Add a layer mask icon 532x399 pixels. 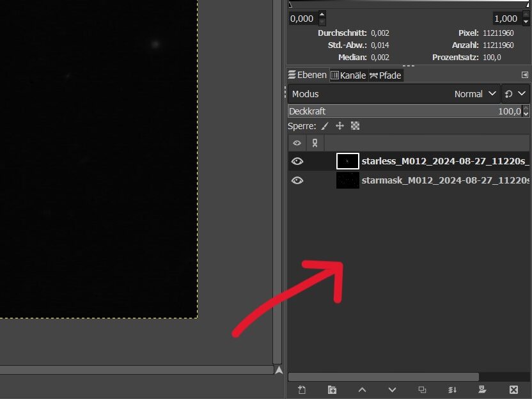click(482, 389)
